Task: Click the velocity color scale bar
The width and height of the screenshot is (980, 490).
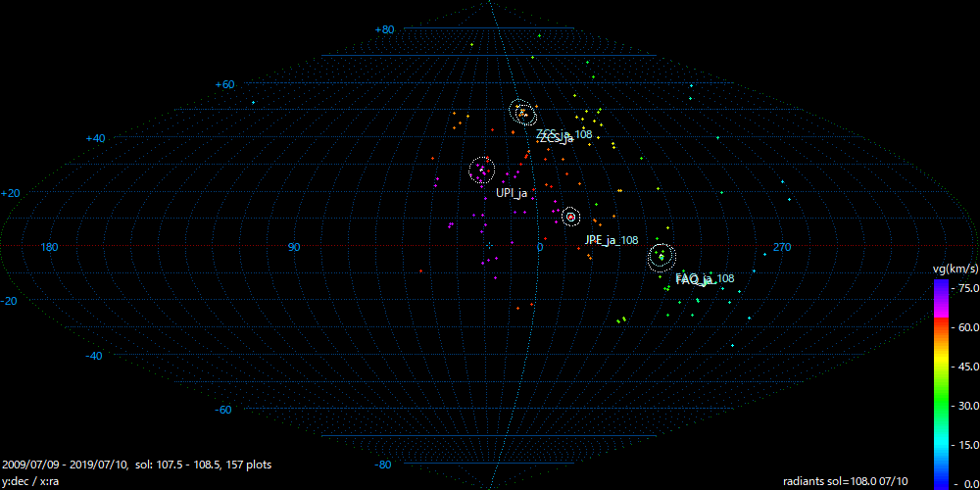Action: click(940, 383)
